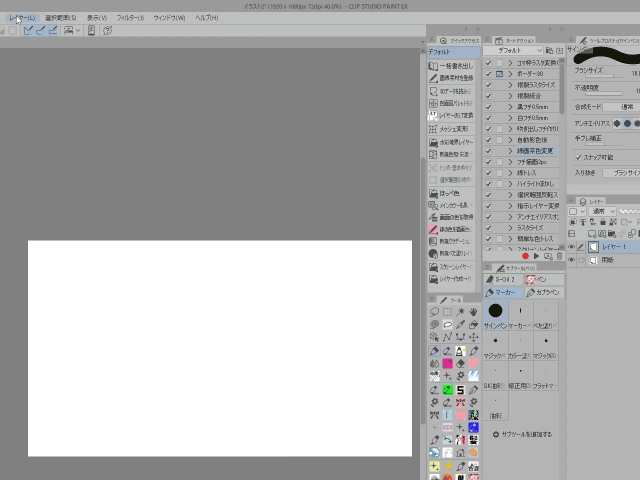
Task: Uncheck the 複製統合 action checkbox
Action: (x=488, y=96)
